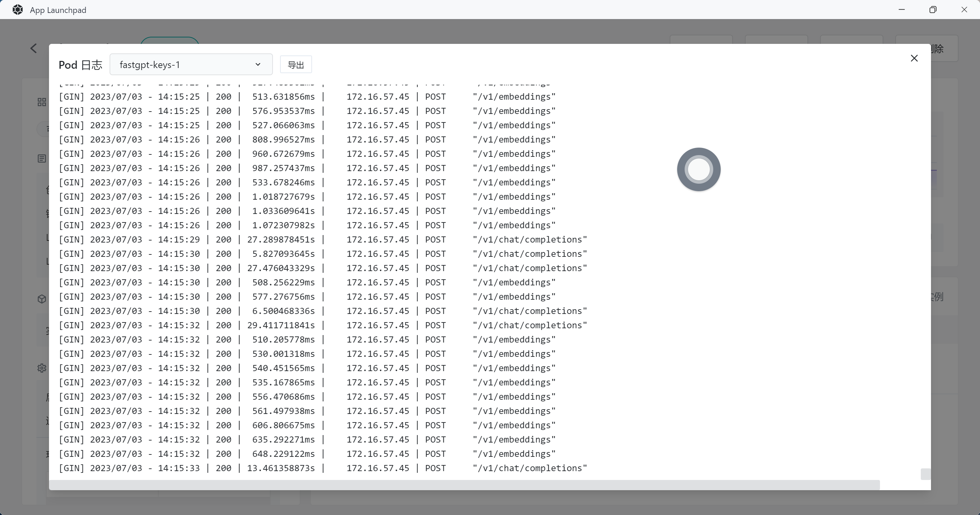Click the document list icon in sidebar

click(x=42, y=159)
